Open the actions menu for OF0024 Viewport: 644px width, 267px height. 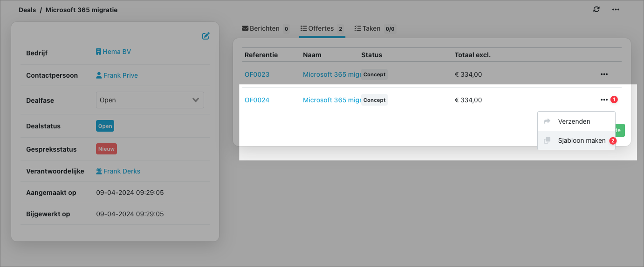(604, 100)
